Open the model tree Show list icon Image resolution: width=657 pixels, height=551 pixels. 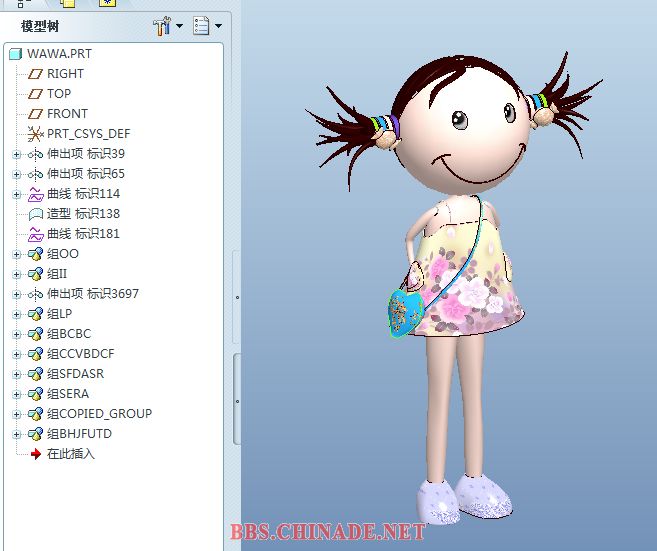(201, 27)
